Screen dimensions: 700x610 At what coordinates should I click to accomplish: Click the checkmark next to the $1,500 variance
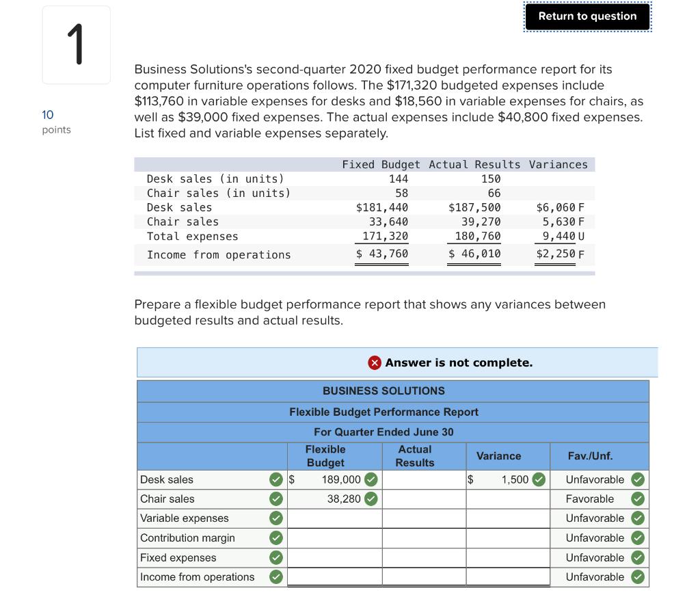(x=537, y=479)
